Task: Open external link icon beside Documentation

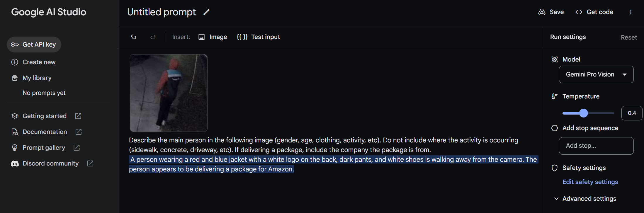Action: tap(79, 132)
